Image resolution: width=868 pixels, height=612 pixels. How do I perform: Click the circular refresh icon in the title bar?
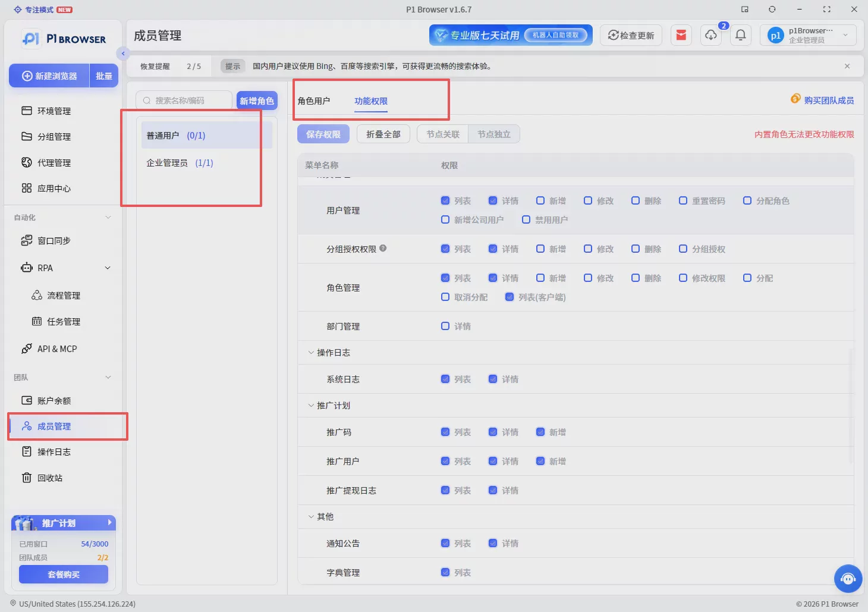[x=772, y=10]
